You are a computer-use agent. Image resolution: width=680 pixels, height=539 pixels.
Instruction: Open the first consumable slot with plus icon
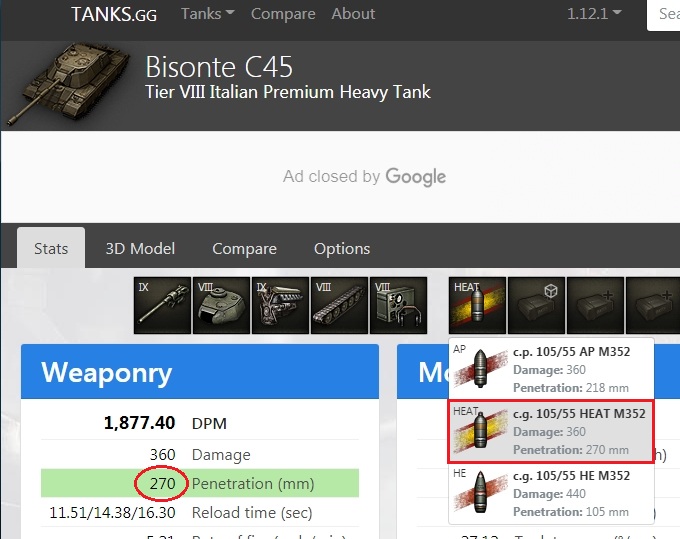[x=595, y=305]
